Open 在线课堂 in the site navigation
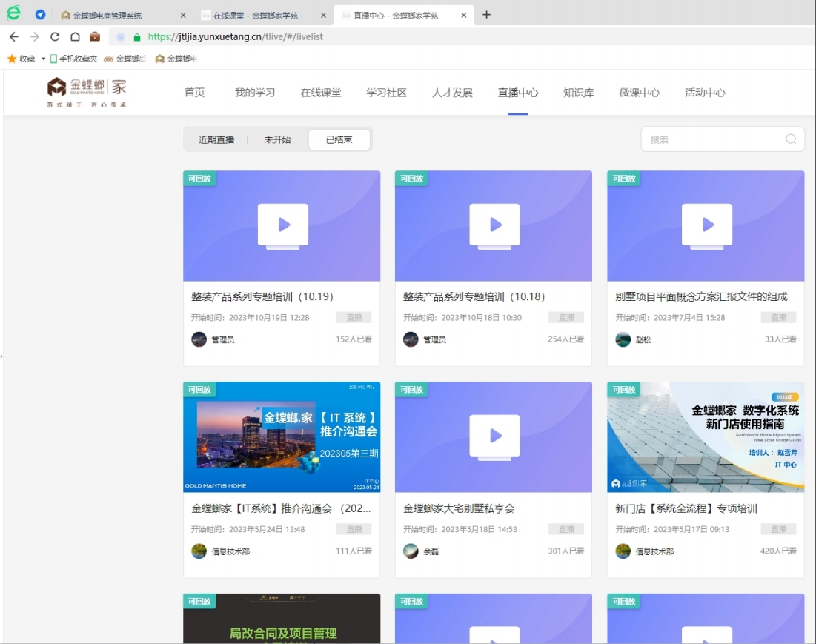 [x=321, y=93]
